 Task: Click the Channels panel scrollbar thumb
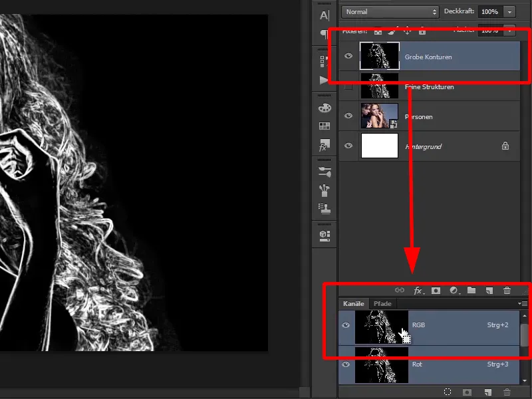(525, 335)
